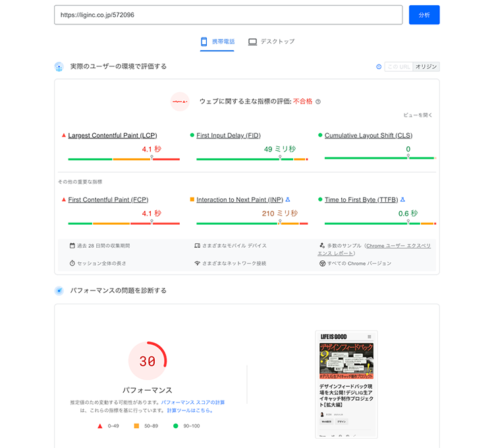Open Time to First Byte (TTFB) link
Screen dimensions: 494x448
[x=362, y=200]
